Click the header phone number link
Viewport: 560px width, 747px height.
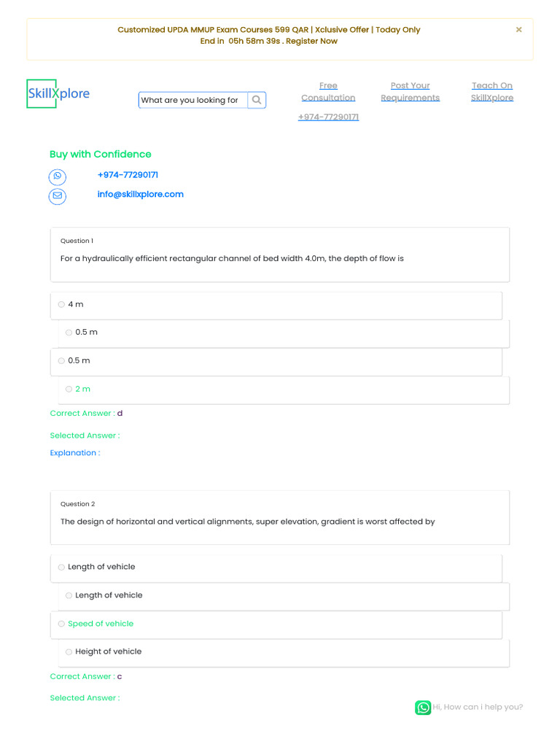pyautogui.click(x=328, y=117)
